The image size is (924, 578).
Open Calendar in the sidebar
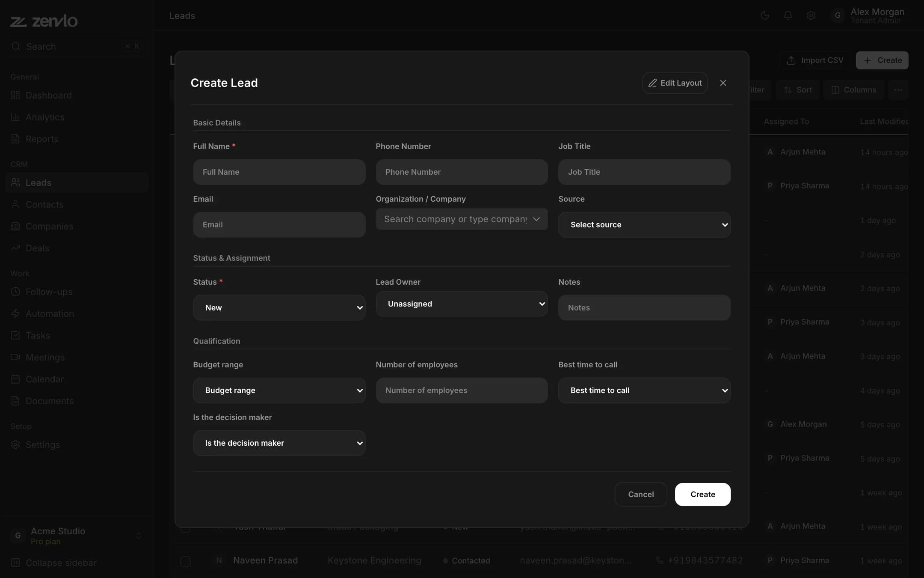pos(77,379)
